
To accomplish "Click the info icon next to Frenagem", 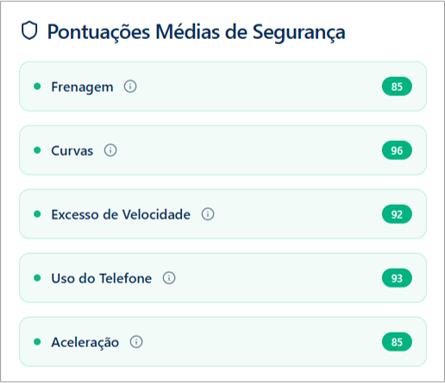I will 130,87.
